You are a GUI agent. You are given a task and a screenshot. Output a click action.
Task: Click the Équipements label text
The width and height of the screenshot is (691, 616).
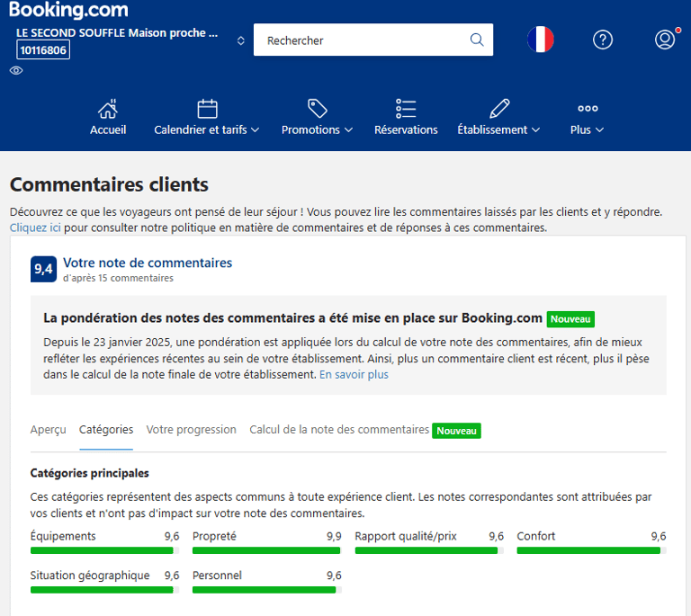coord(63,536)
